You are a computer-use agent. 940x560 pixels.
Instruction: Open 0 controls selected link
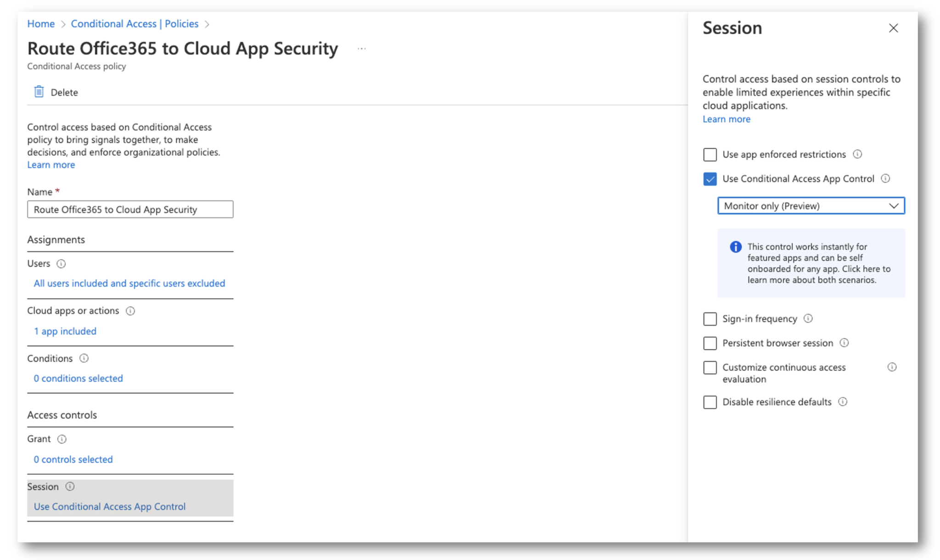pos(73,459)
